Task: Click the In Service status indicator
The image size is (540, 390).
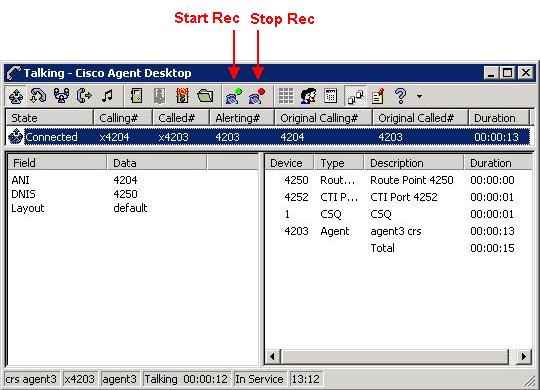Action: (x=259, y=379)
